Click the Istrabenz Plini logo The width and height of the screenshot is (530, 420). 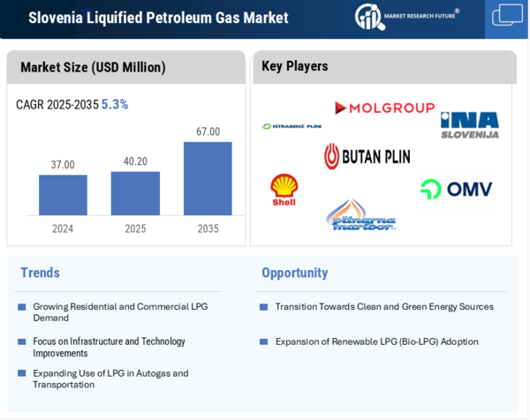click(x=291, y=126)
